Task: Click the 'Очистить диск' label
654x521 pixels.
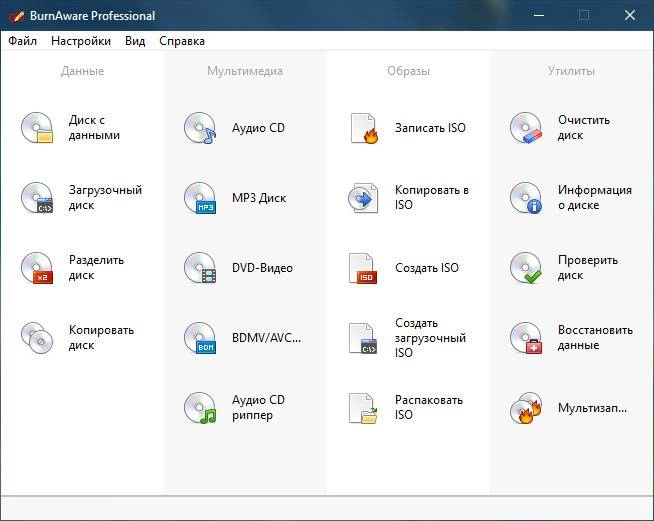Action: [x=584, y=128]
